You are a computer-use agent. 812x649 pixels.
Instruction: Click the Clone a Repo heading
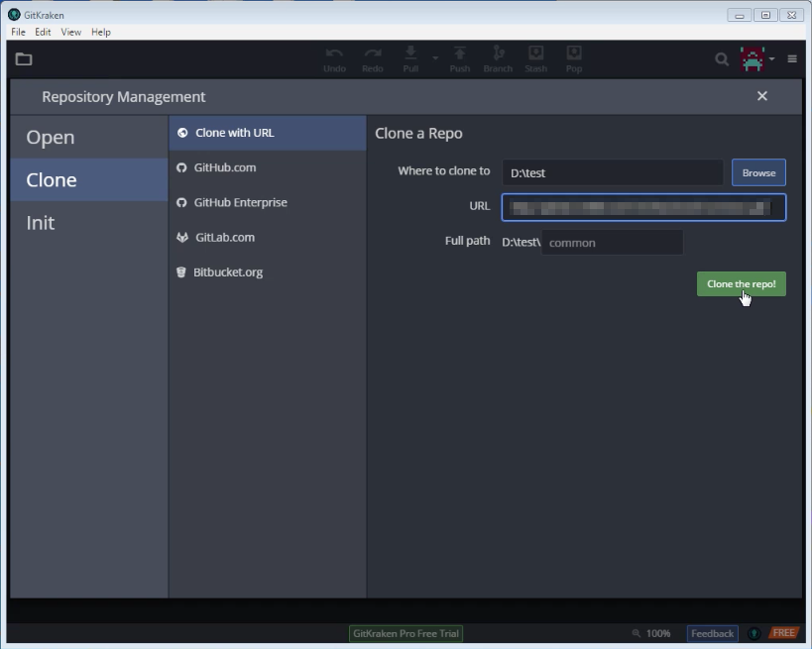click(418, 134)
